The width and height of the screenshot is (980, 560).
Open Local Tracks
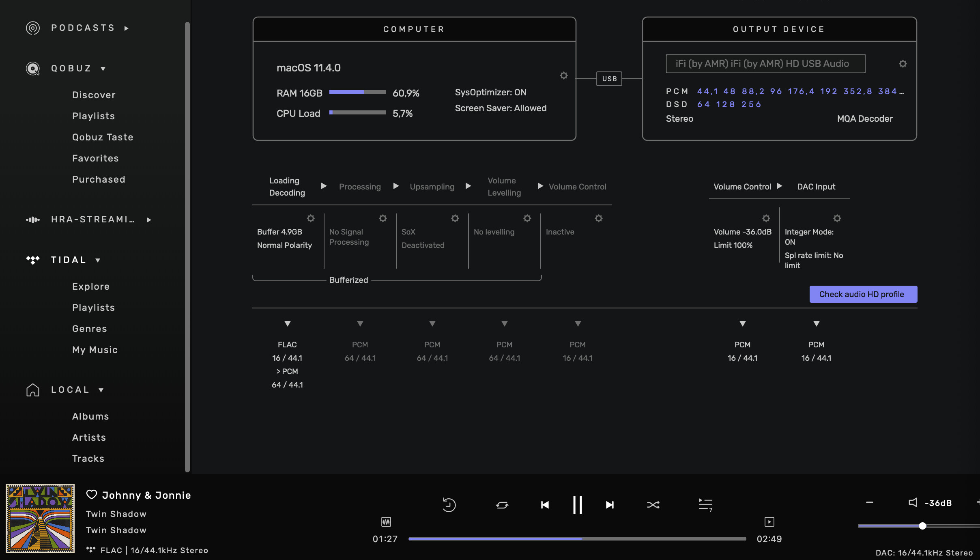(88, 459)
